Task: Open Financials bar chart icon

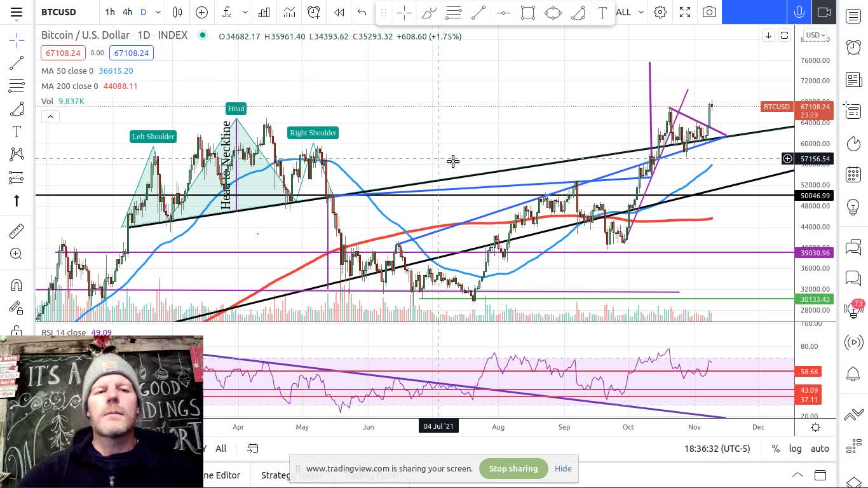Action: coord(264,12)
